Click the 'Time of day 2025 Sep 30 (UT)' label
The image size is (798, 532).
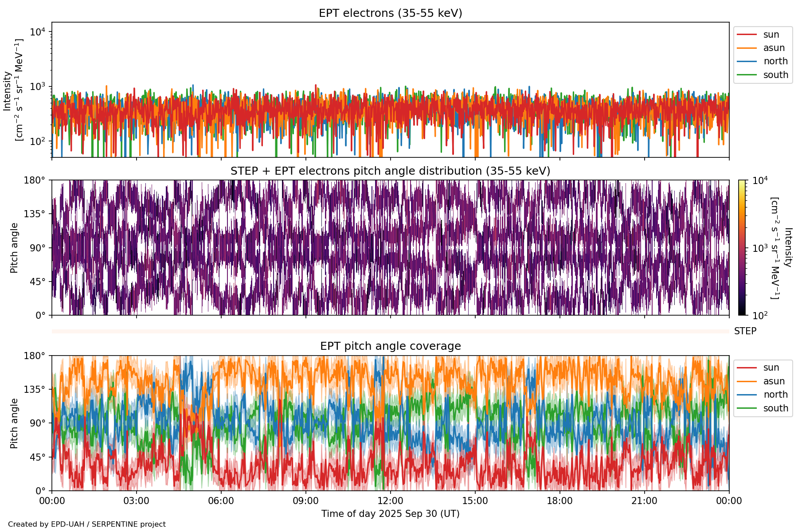tap(390, 514)
